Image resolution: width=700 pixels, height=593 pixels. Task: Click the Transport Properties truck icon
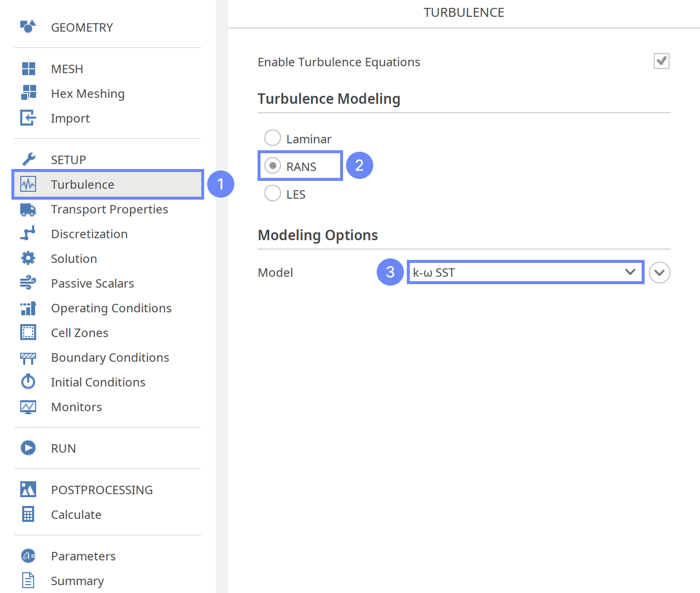(x=28, y=210)
